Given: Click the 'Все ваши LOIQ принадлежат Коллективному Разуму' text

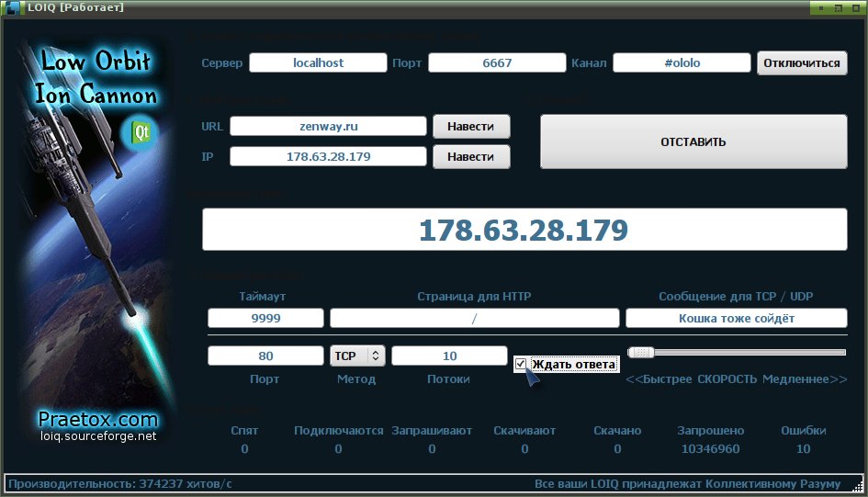Looking at the screenshot, I should point(687,484).
